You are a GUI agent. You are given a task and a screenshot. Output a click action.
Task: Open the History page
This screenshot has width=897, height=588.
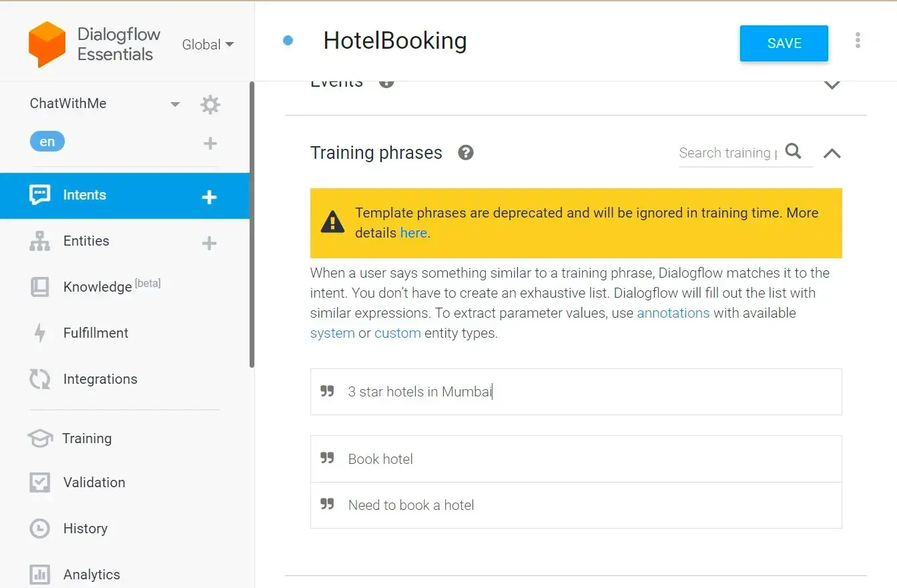point(85,529)
